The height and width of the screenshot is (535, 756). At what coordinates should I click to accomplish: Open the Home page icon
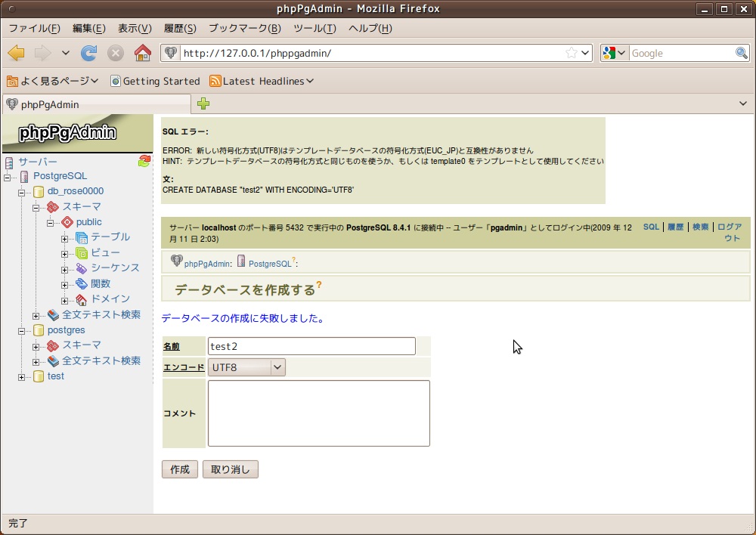tap(143, 53)
